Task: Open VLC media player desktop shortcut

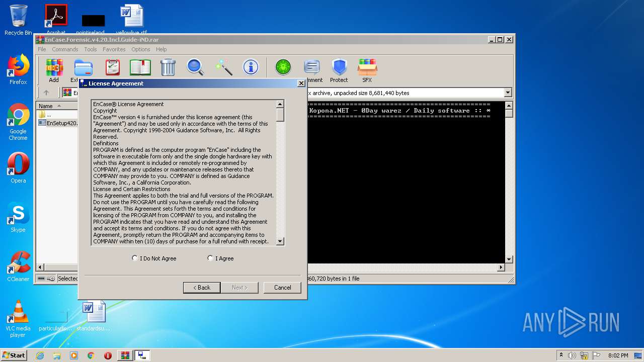Action: (x=18, y=319)
